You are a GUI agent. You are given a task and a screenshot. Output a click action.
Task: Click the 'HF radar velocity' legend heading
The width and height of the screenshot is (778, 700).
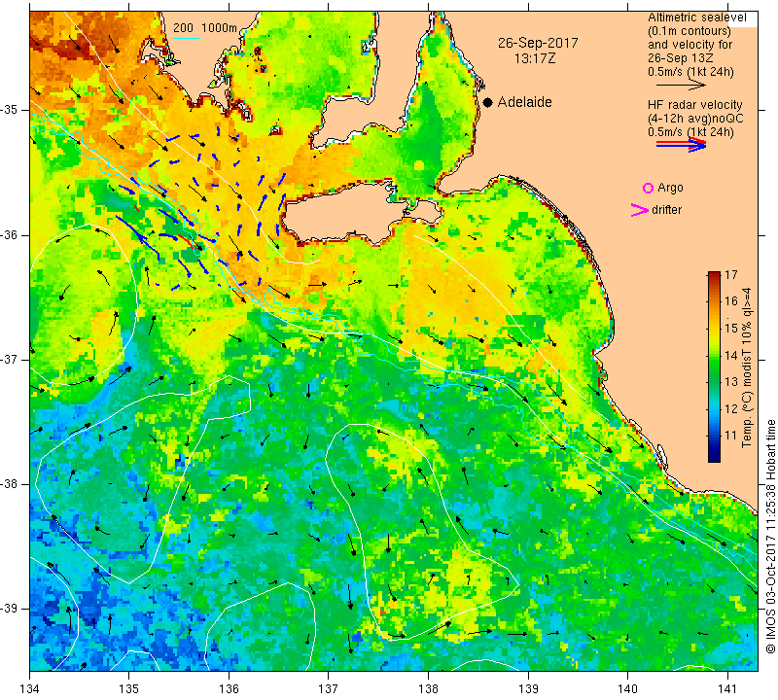point(694,105)
